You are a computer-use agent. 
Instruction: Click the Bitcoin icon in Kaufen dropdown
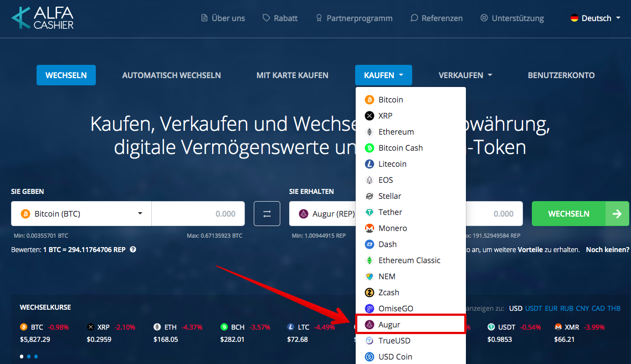(370, 100)
